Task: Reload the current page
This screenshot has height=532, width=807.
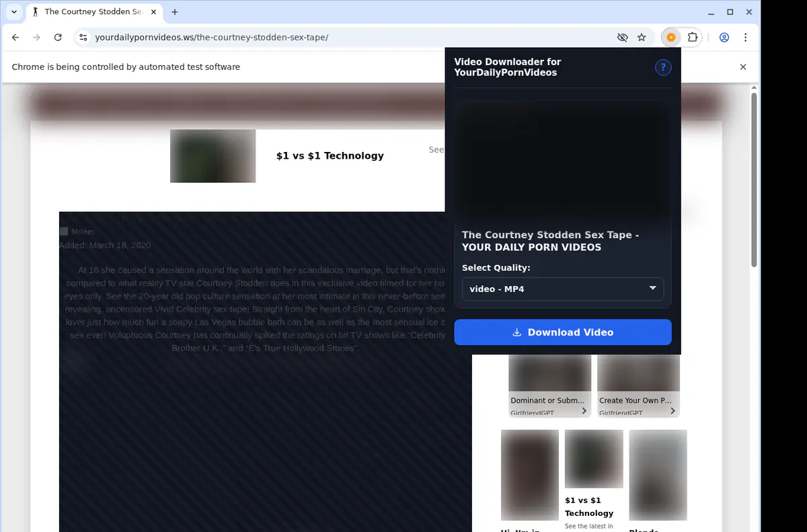Action: 58,38
